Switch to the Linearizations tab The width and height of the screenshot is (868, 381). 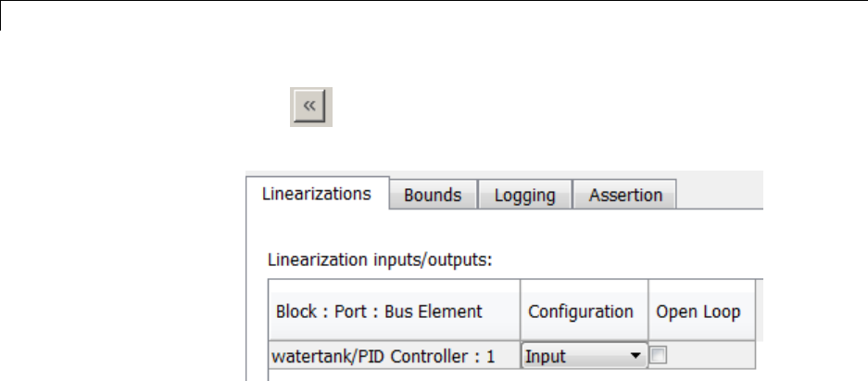(316, 194)
